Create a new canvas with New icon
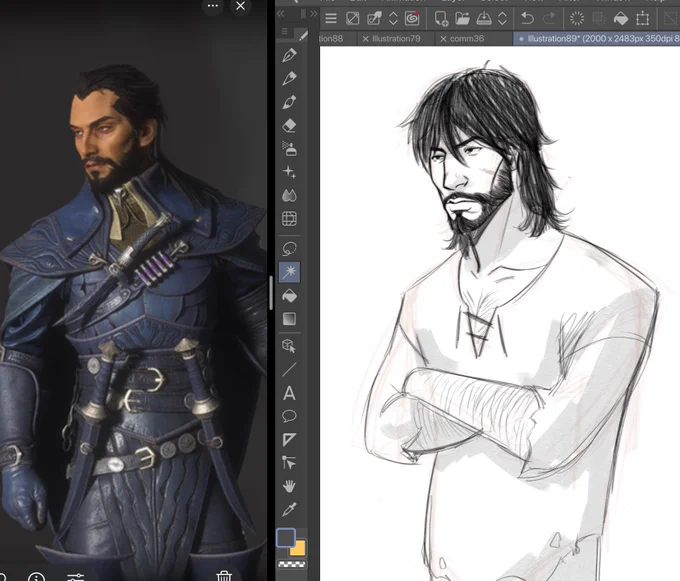Image resolution: width=680 pixels, height=581 pixels. coord(441,18)
